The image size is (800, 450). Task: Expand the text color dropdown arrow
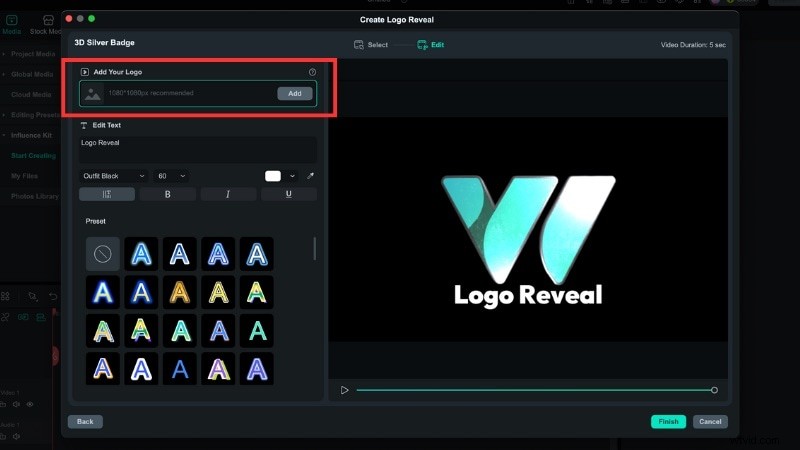pos(292,176)
